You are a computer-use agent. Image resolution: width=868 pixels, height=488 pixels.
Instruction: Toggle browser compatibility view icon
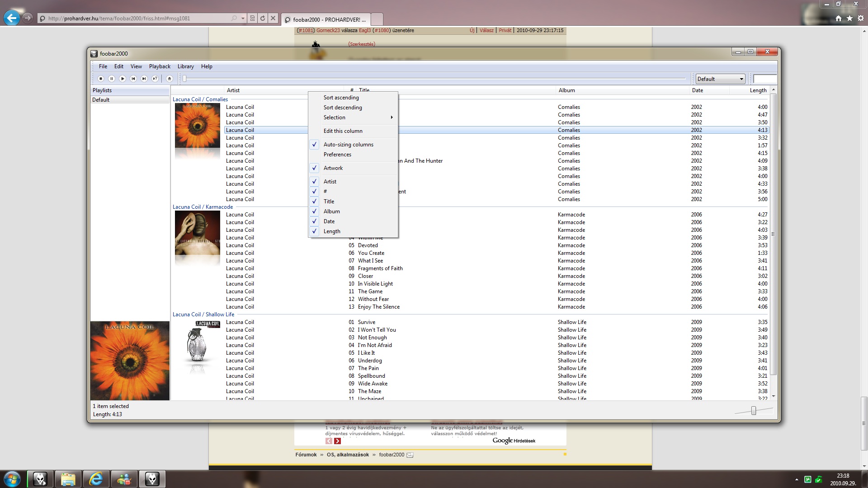pyautogui.click(x=252, y=19)
